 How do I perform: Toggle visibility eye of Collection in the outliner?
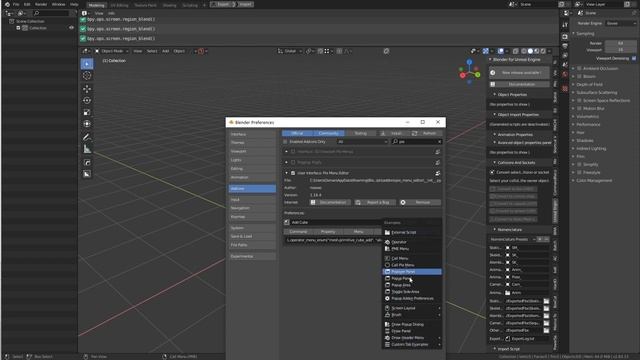point(71,28)
